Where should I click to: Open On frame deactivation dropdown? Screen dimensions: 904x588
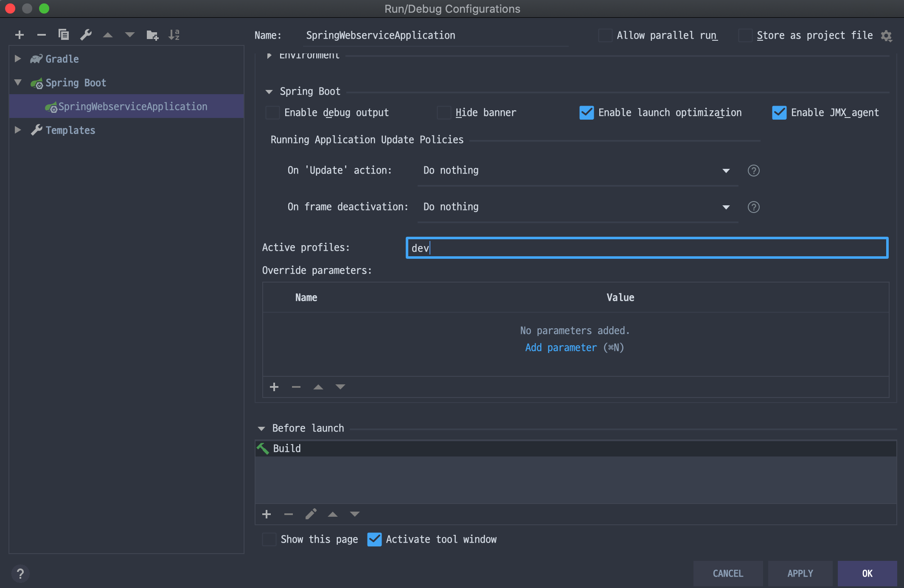[577, 207]
